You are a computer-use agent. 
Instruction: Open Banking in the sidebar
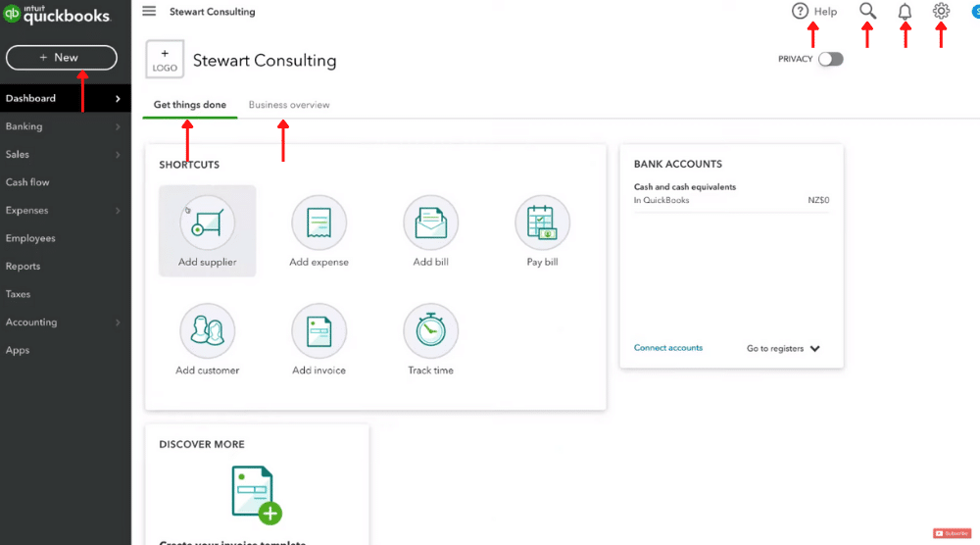[66, 126]
